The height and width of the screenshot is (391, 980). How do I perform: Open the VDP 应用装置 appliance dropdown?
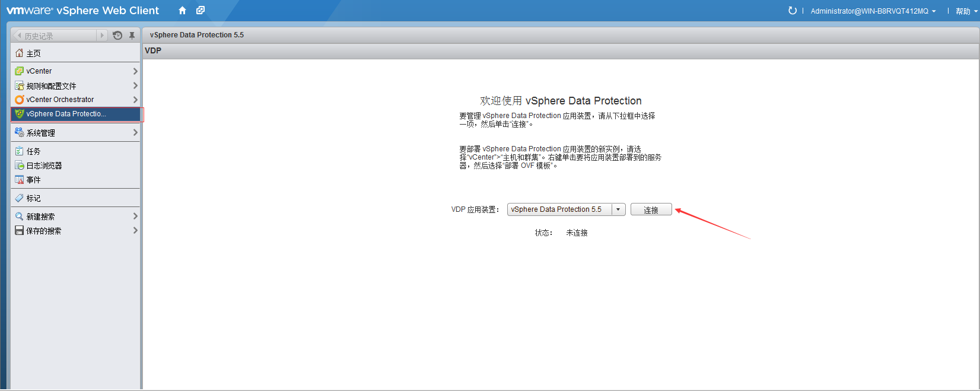click(566, 209)
